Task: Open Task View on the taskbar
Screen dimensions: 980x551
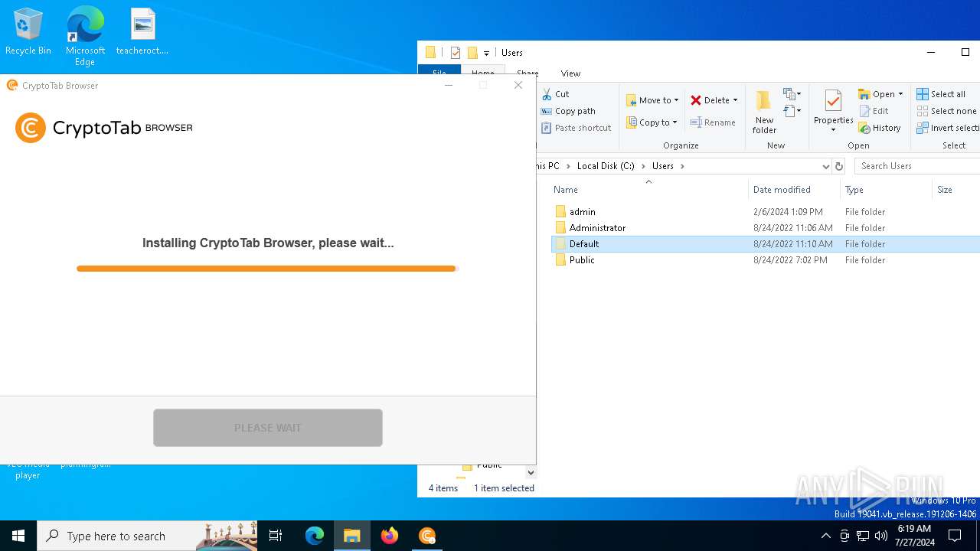Action: click(x=276, y=536)
